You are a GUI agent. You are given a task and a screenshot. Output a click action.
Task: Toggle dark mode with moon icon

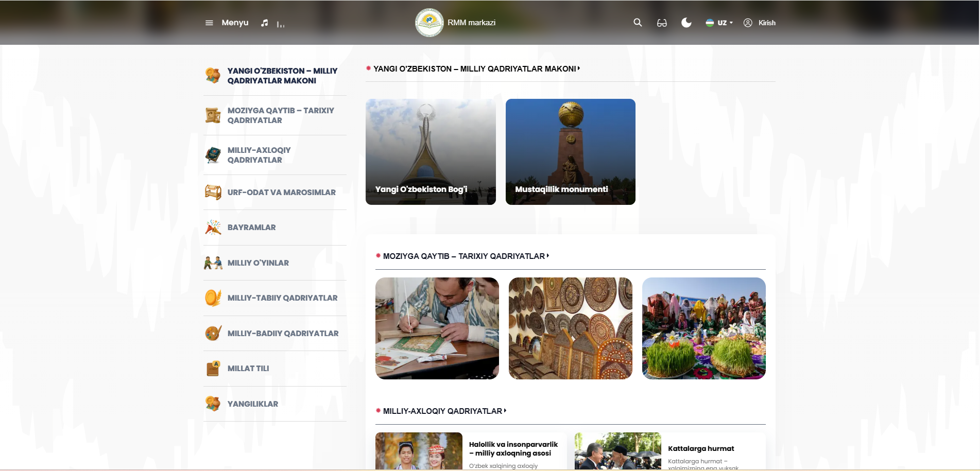(686, 23)
